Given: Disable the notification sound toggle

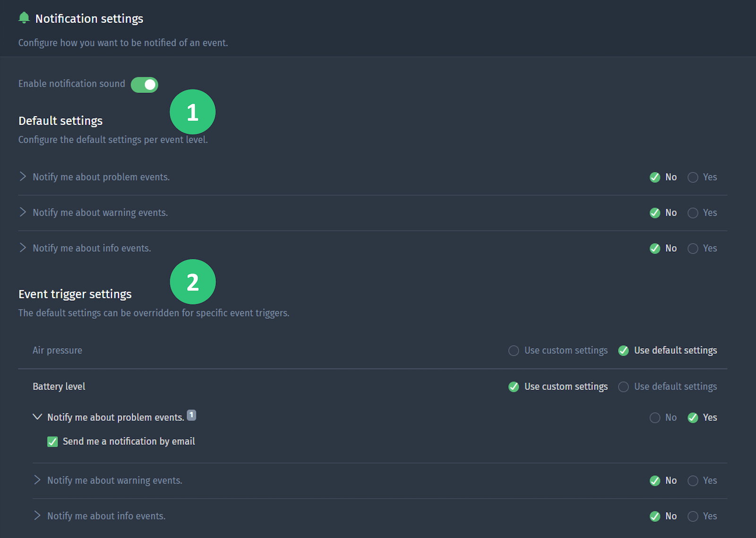Looking at the screenshot, I should [144, 84].
